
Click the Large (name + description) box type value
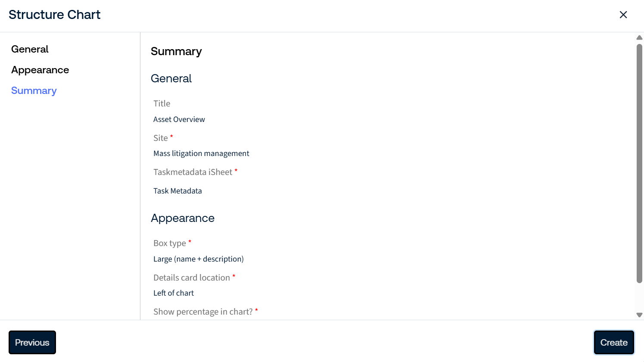point(199,259)
